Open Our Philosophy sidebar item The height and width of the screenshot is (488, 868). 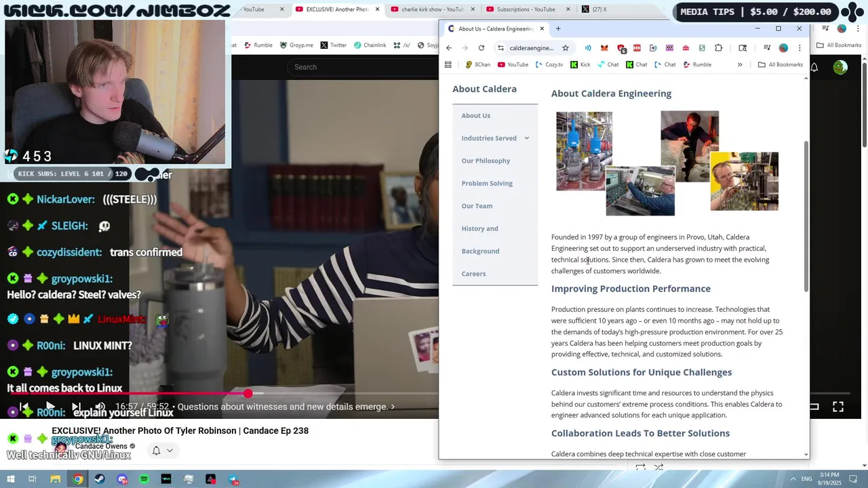486,161
